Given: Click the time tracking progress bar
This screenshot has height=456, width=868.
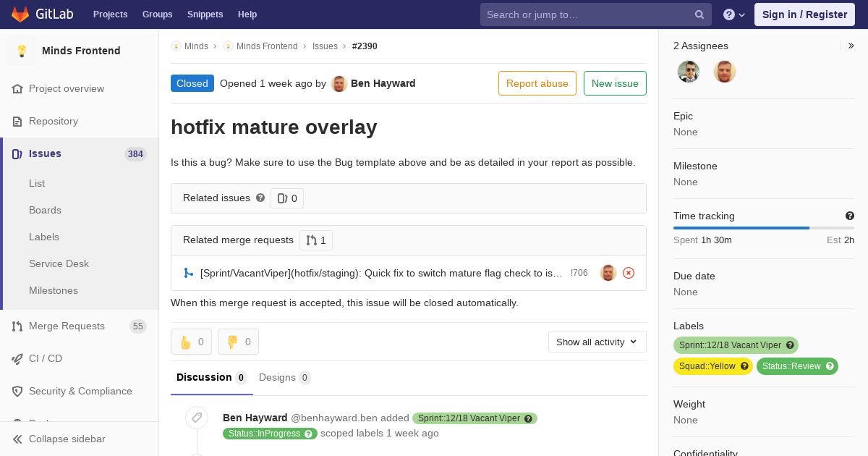Looking at the screenshot, I should click(x=764, y=228).
